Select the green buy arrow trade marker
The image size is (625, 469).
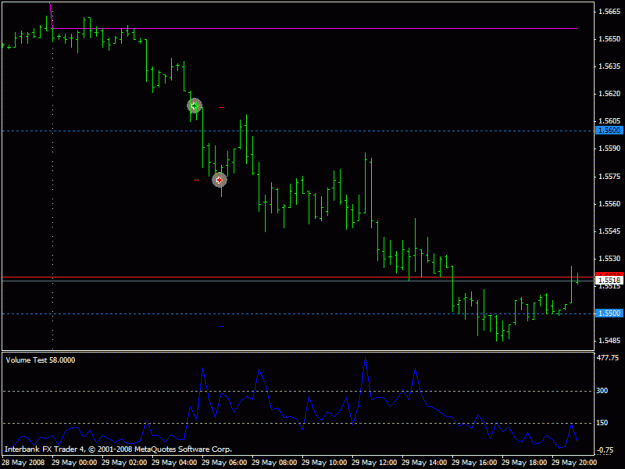(x=194, y=106)
